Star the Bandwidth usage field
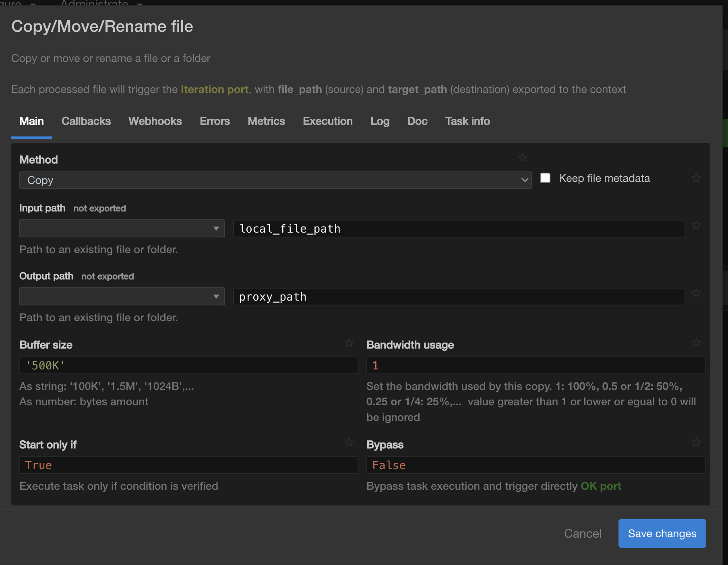Screen dimensions: 728x565 (x=696, y=343)
